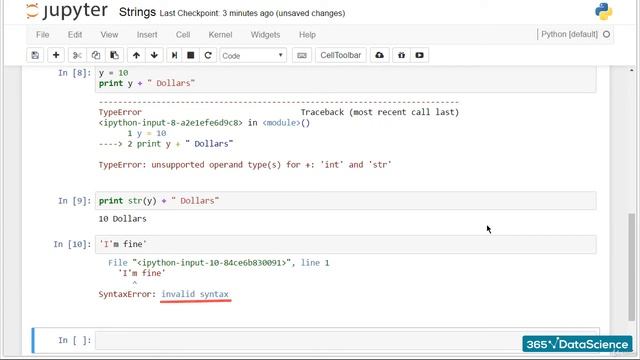This screenshot has height=360, width=640.
Task: Open the View menu
Action: click(109, 35)
